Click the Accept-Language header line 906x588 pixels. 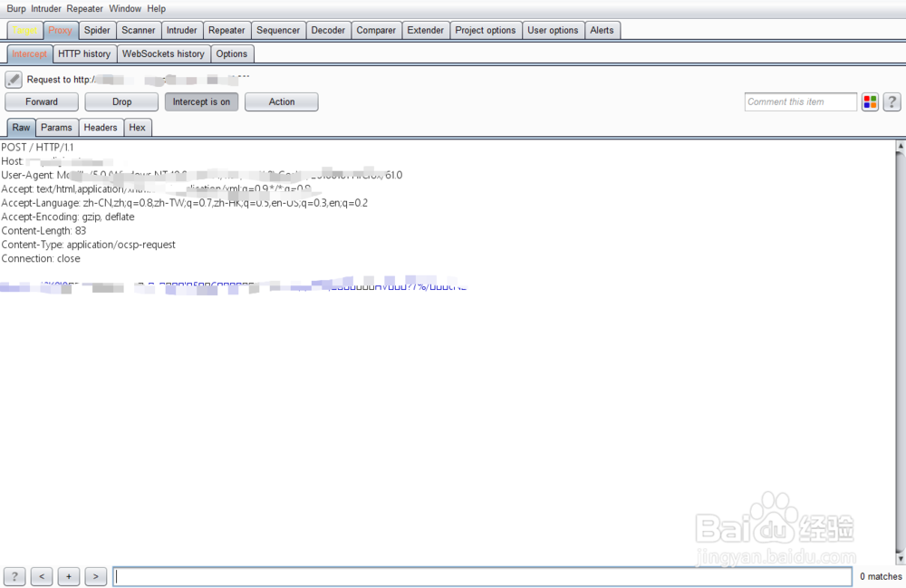[x=184, y=203]
